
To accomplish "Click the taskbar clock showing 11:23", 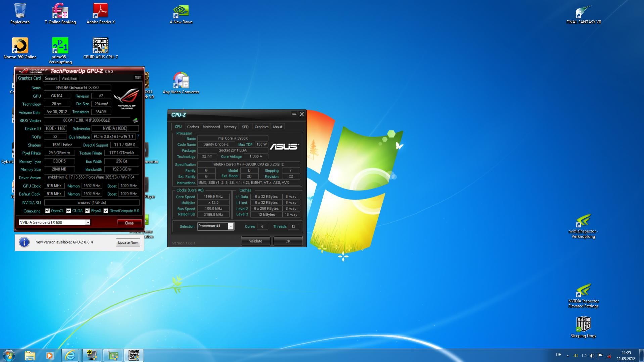I will [626, 356].
